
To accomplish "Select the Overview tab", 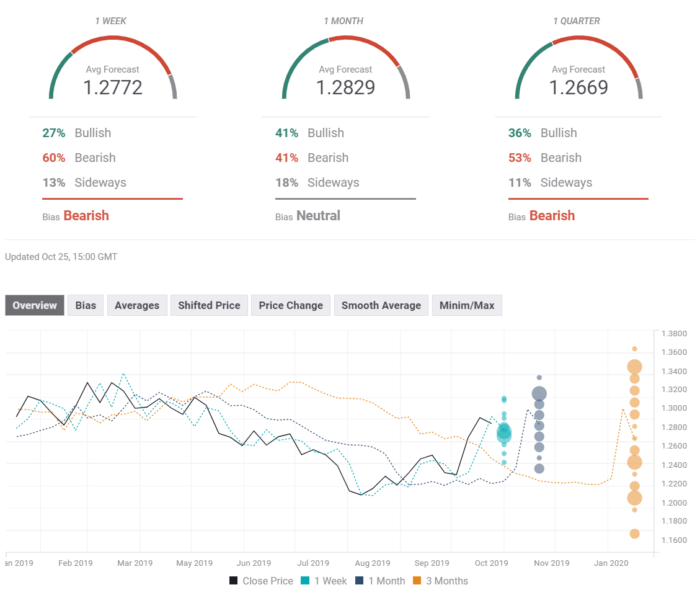I will [33, 305].
